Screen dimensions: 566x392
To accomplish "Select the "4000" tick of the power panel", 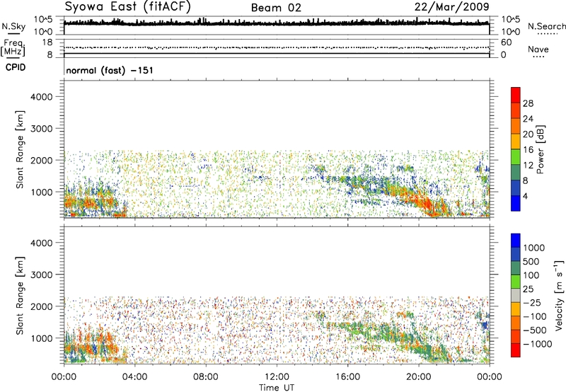I will pyautogui.click(x=42, y=97).
